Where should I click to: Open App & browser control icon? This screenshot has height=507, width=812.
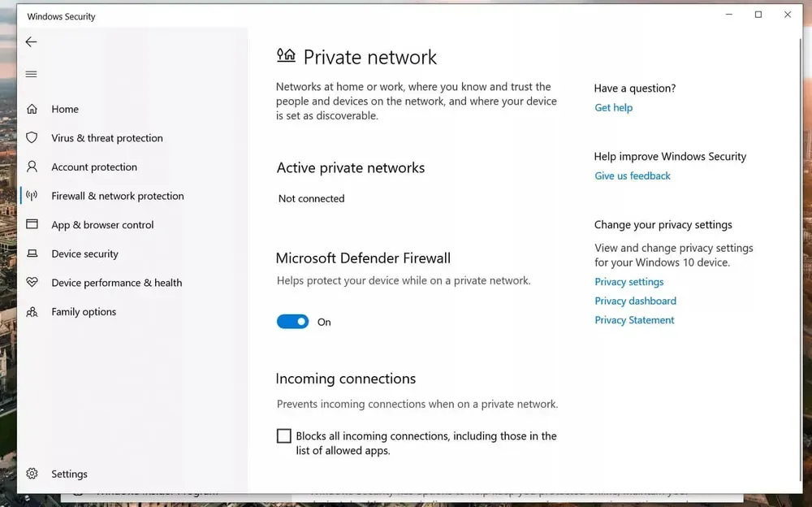tap(32, 224)
